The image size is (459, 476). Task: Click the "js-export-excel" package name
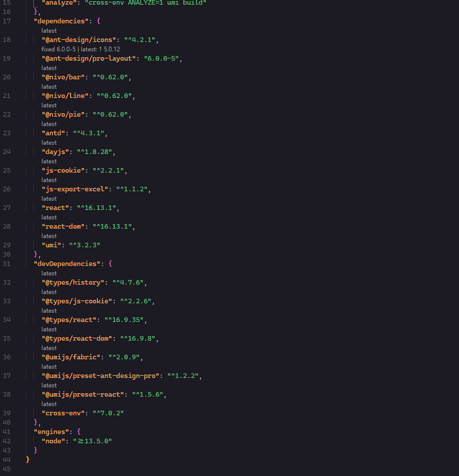(75, 189)
